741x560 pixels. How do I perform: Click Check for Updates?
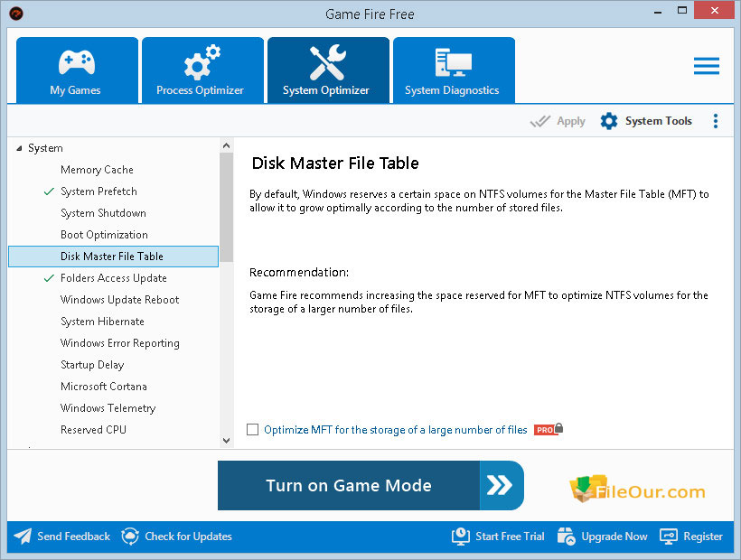pyautogui.click(x=177, y=537)
